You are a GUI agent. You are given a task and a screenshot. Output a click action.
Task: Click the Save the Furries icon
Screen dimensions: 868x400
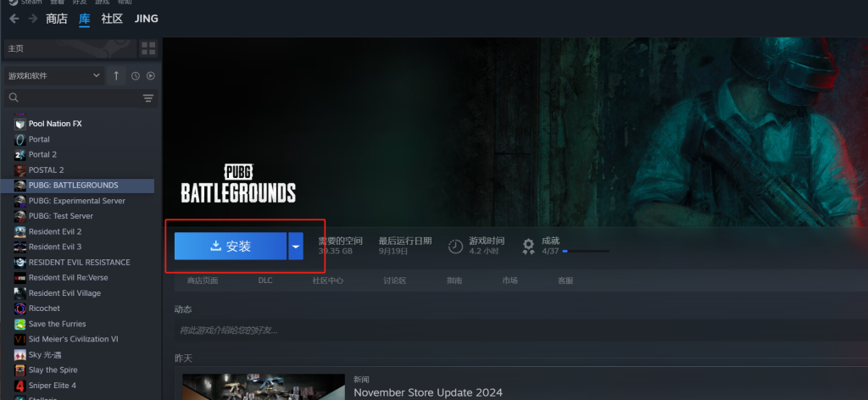pyautogui.click(x=20, y=324)
